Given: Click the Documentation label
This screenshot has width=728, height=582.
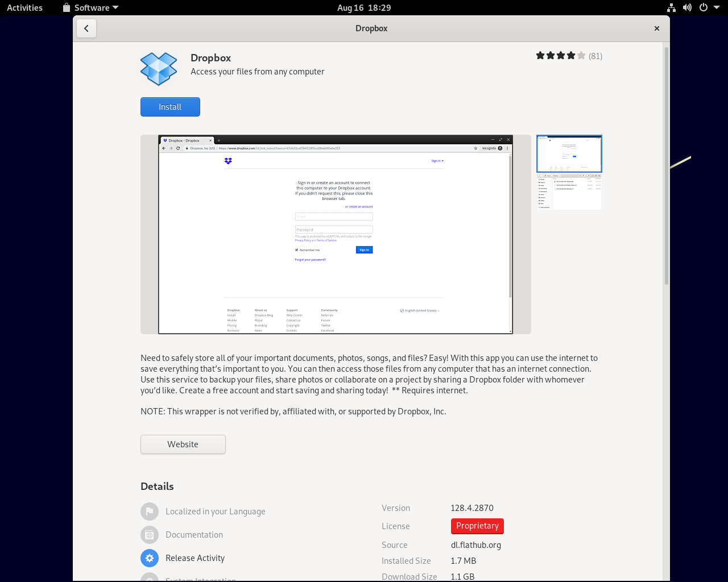Looking at the screenshot, I should point(194,535).
